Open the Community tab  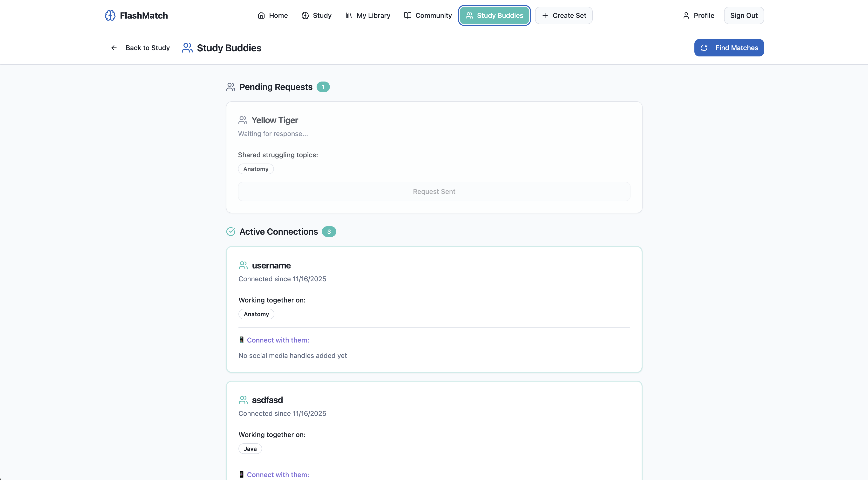427,15
